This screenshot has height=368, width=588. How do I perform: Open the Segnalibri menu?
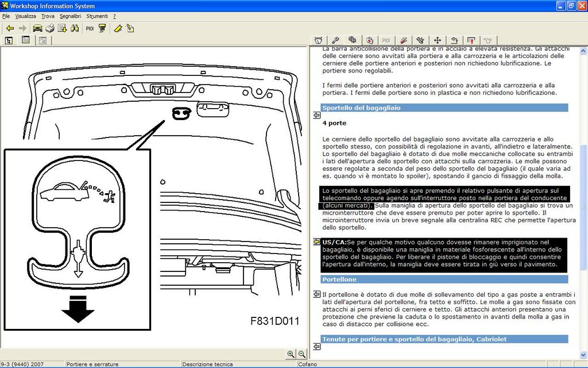pos(71,16)
